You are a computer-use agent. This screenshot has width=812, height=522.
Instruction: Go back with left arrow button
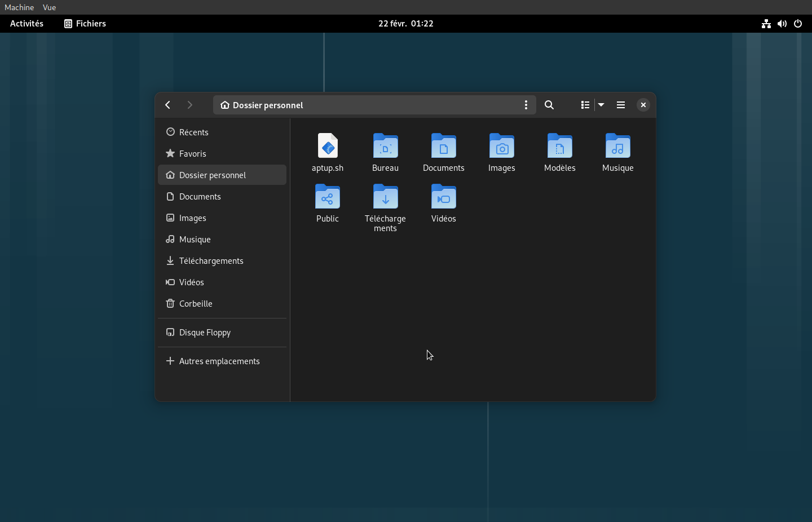168,105
